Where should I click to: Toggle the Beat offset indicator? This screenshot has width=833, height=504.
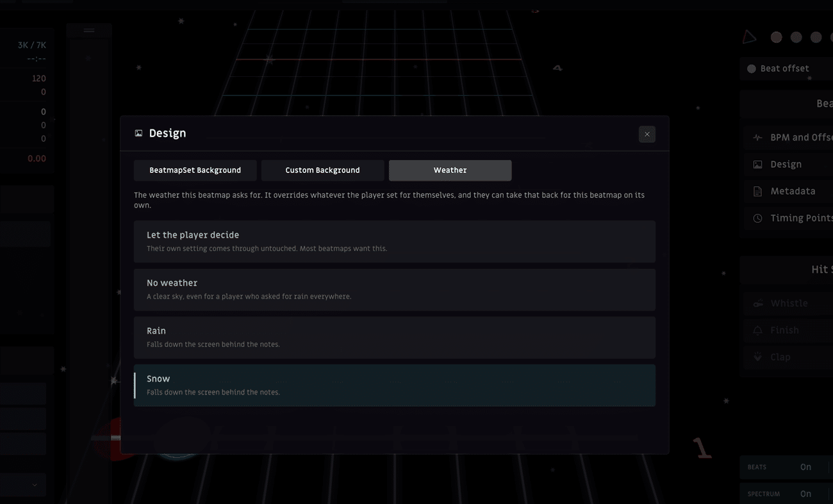pos(751,69)
